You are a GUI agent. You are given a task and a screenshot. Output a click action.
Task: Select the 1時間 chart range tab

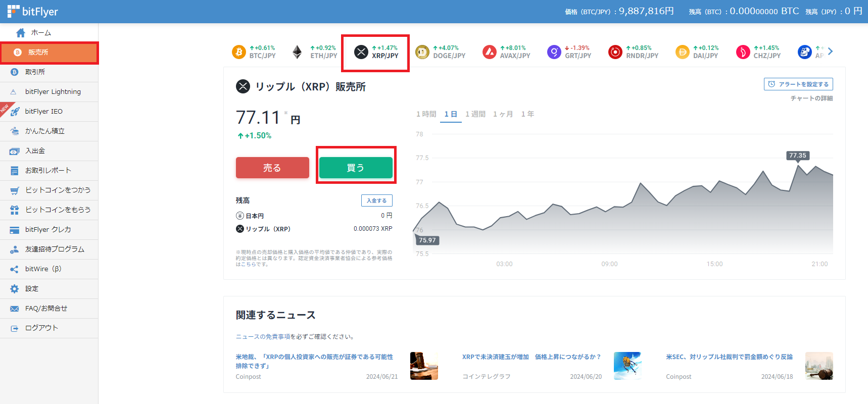click(x=426, y=114)
